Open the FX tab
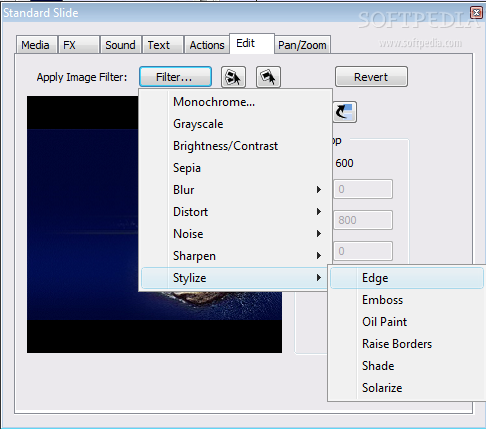 tap(79, 45)
